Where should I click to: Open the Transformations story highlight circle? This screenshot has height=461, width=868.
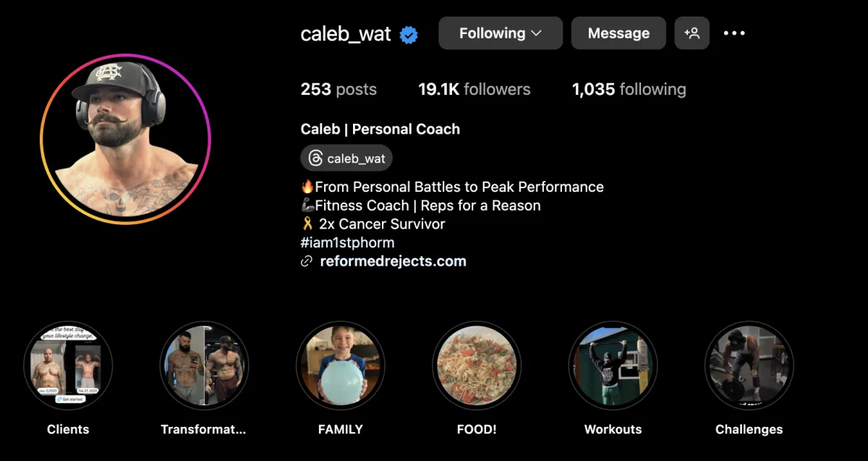click(x=204, y=366)
